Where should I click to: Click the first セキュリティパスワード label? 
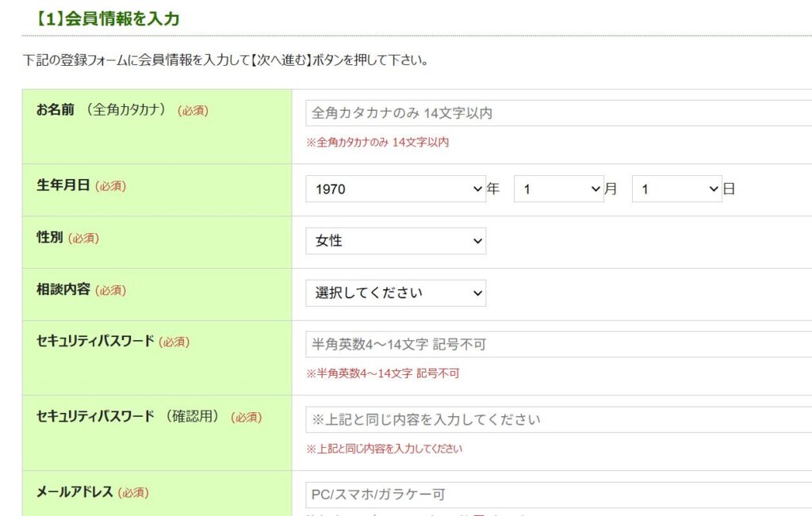tap(95, 342)
